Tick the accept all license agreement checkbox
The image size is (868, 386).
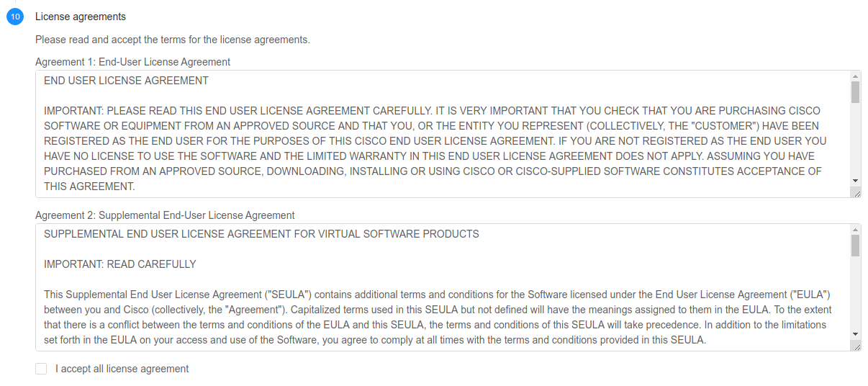click(x=41, y=369)
